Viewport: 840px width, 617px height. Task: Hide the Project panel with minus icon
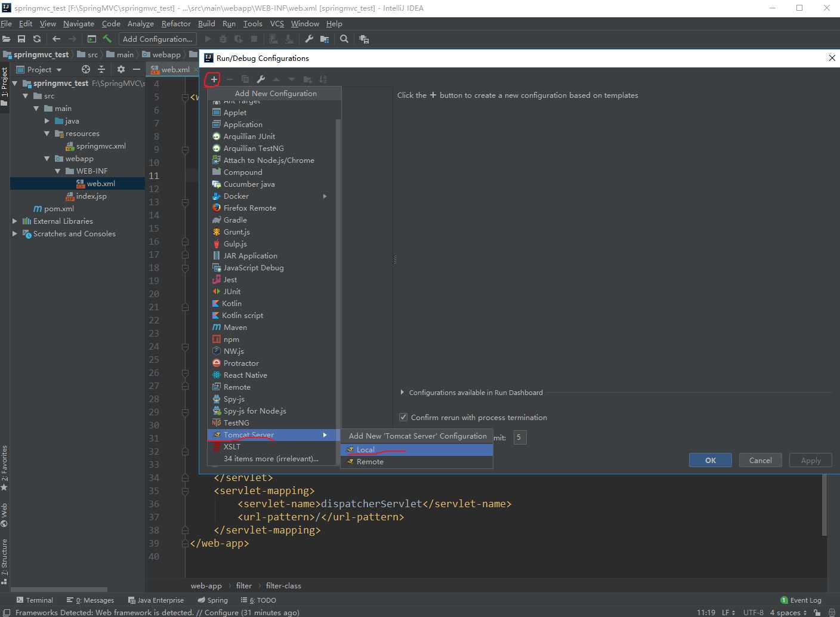137,69
